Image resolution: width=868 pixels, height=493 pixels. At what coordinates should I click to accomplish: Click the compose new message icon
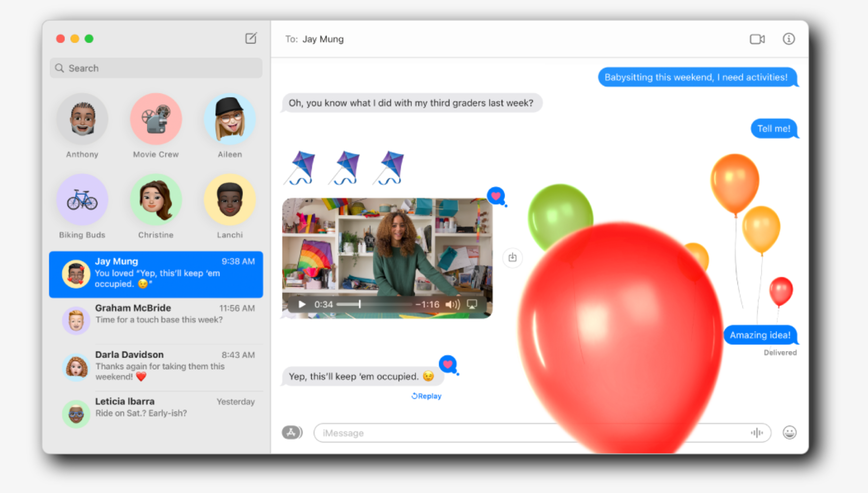(251, 38)
